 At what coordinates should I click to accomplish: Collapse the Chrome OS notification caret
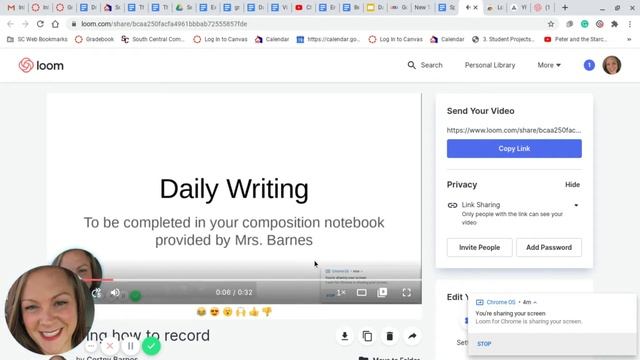(535, 302)
